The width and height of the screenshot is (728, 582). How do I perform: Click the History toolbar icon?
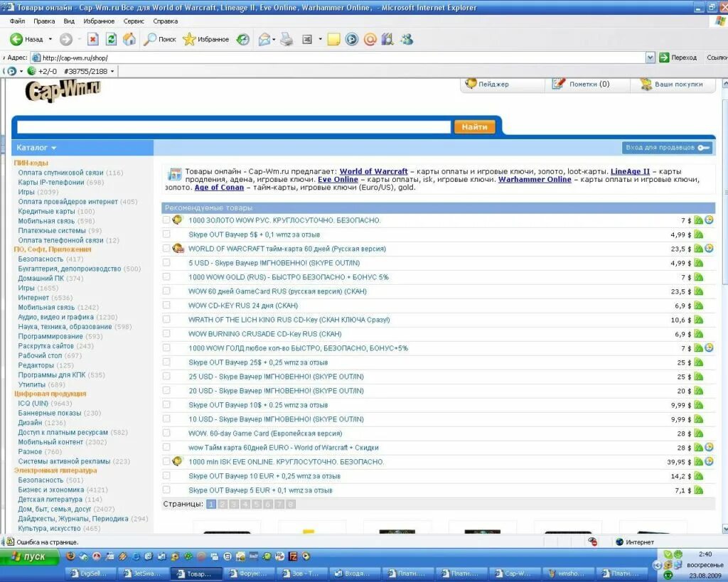pos(243,40)
